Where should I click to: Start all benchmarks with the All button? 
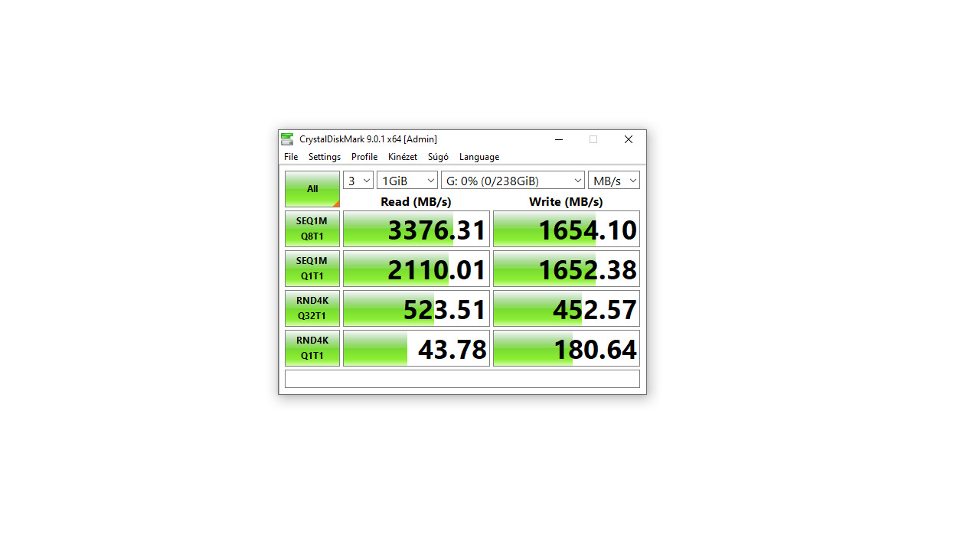coord(312,189)
